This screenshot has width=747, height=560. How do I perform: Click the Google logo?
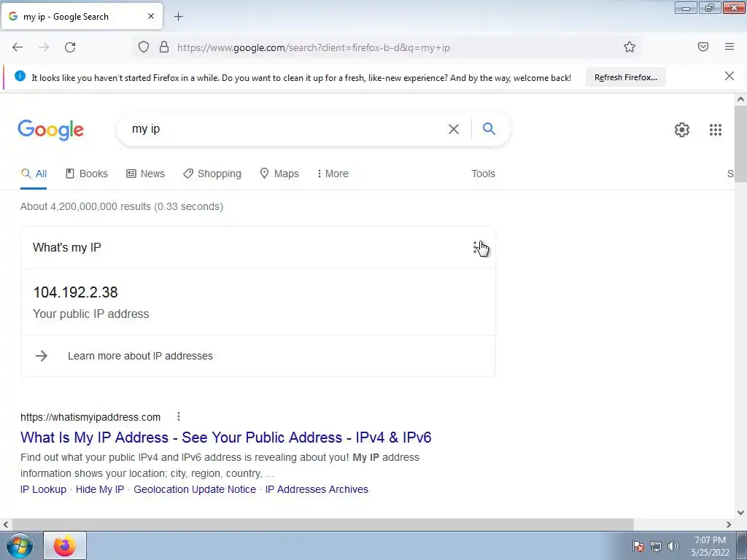[x=51, y=130]
